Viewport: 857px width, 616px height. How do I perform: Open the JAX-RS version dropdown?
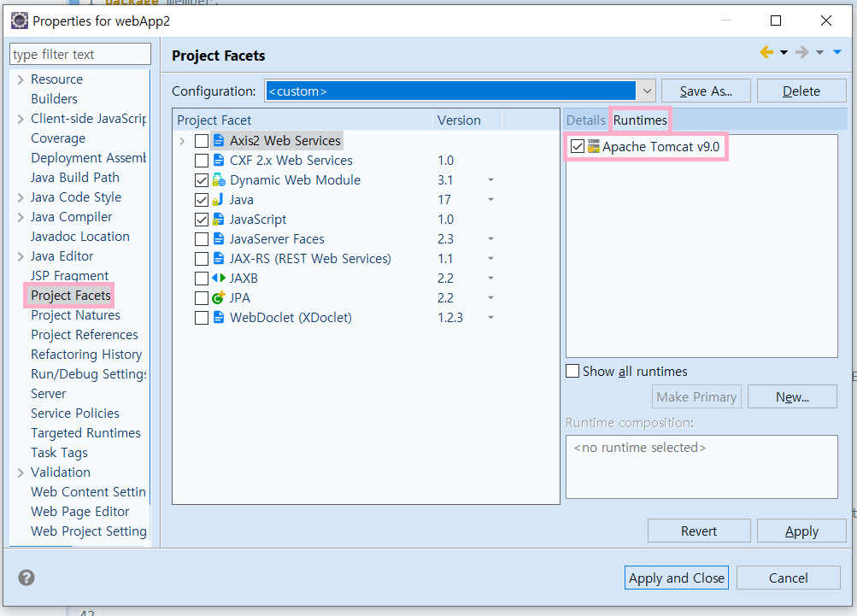(x=490, y=259)
